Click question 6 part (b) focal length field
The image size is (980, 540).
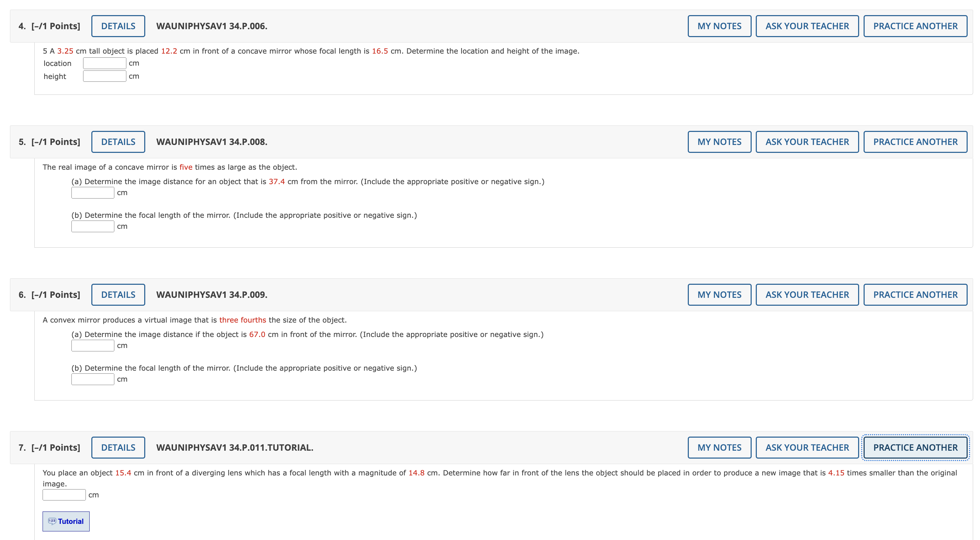tap(92, 379)
